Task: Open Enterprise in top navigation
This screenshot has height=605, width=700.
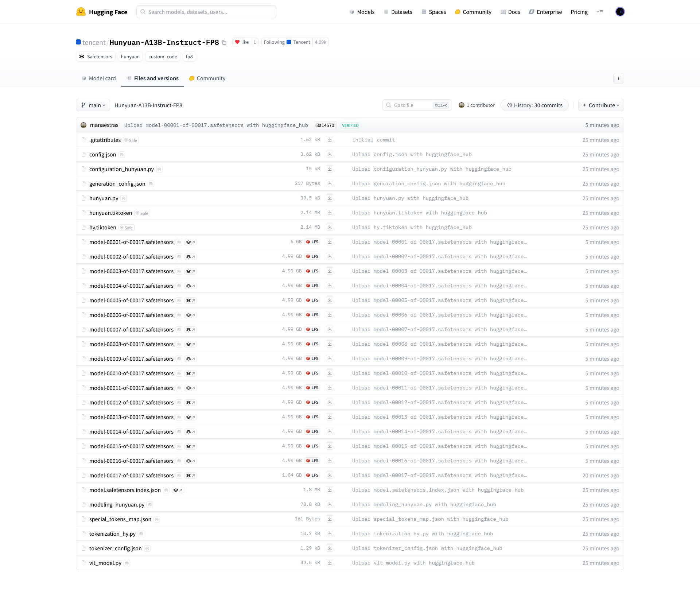Action: click(545, 12)
